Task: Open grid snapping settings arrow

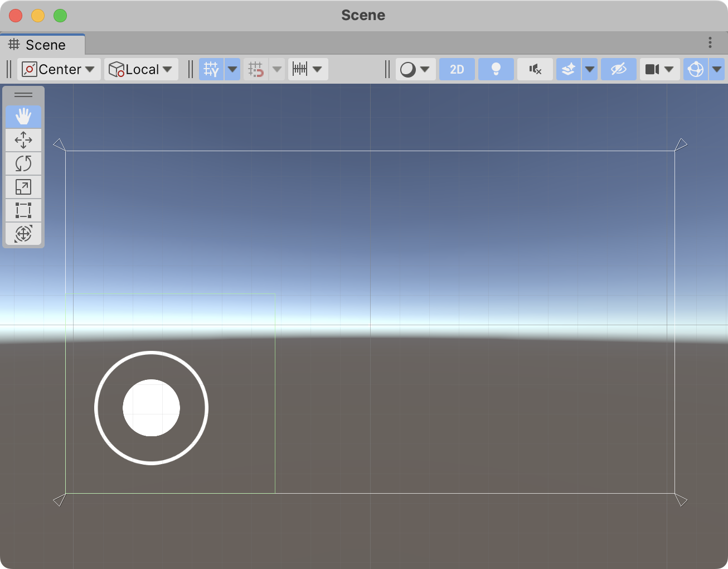Action: coord(277,69)
